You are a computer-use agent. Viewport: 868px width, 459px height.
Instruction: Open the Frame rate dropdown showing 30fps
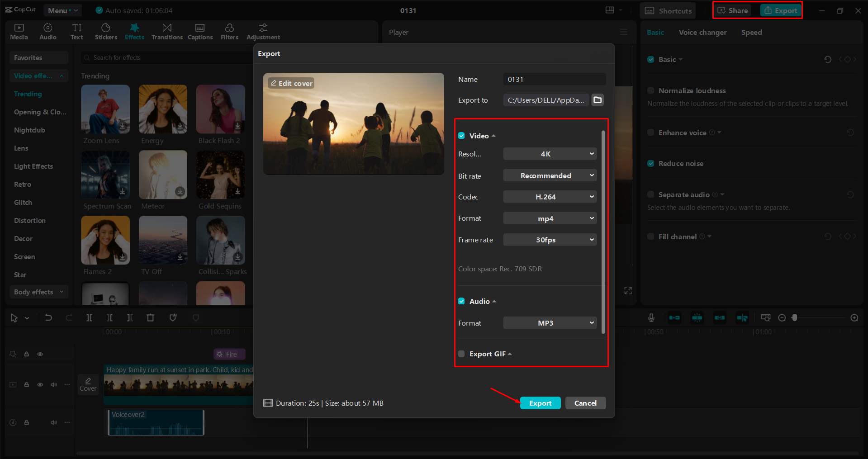point(550,240)
